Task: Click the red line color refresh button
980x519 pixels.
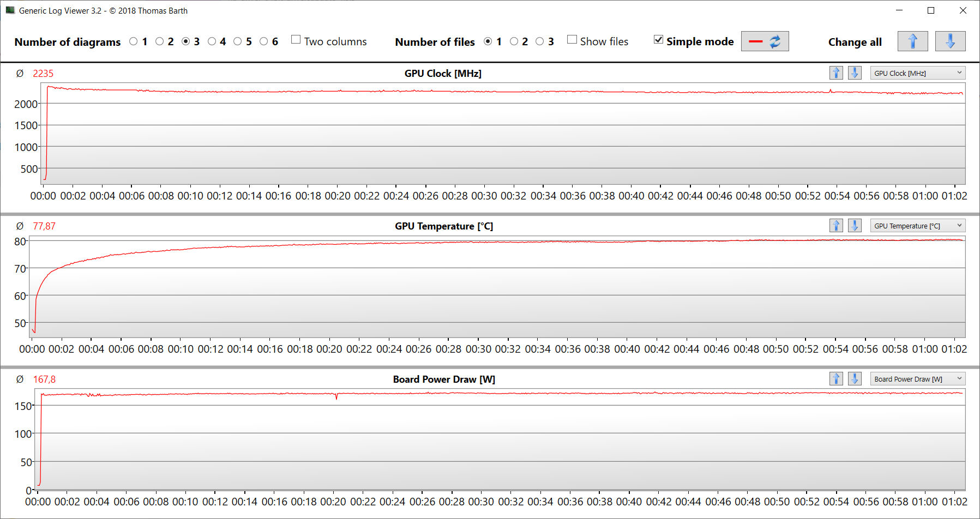Action: (765, 41)
